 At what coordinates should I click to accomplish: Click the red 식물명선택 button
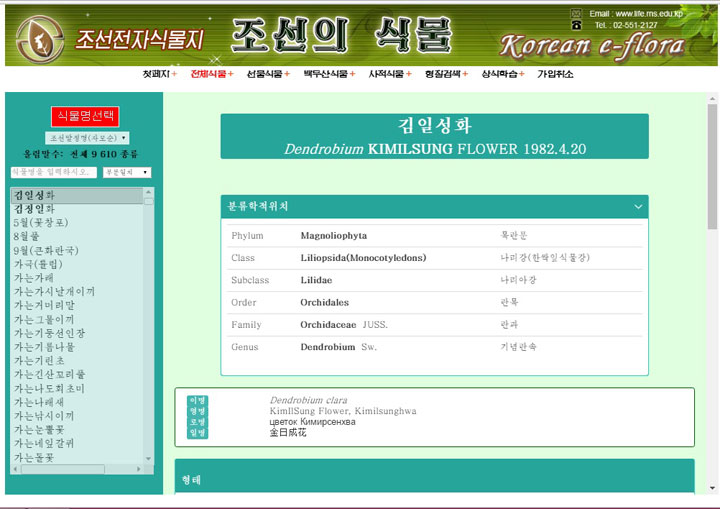click(x=85, y=116)
